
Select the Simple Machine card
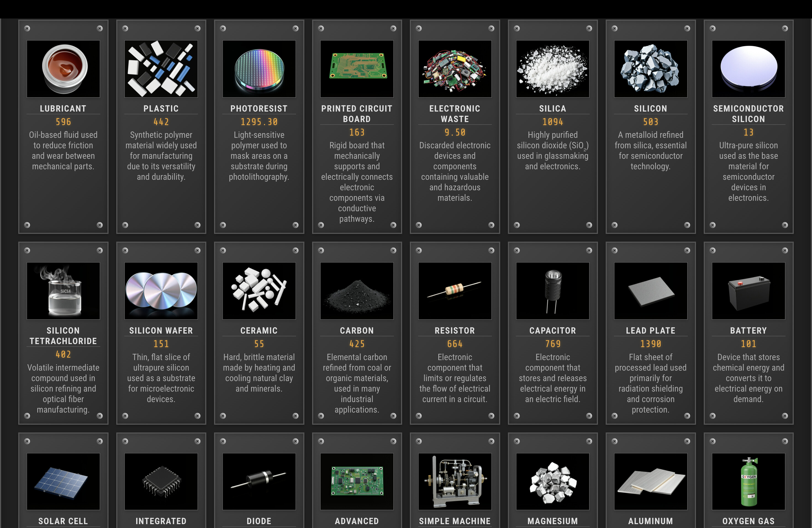point(455,481)
